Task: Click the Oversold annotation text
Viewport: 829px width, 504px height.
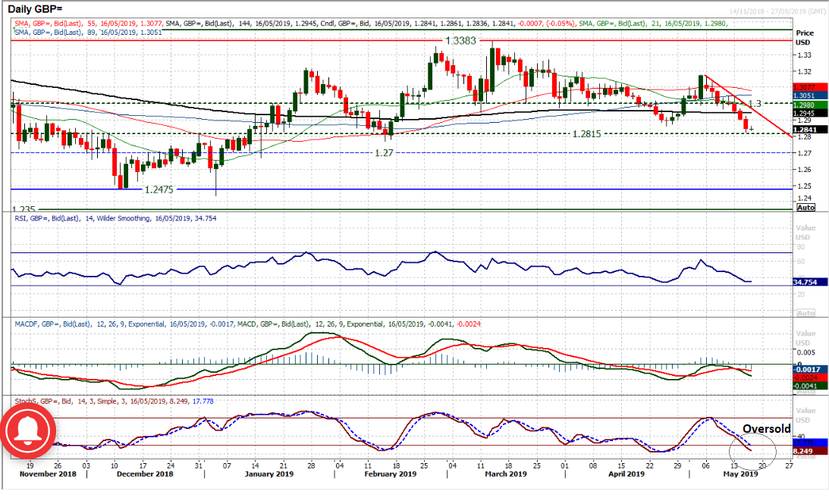Action: pos(766,429)
